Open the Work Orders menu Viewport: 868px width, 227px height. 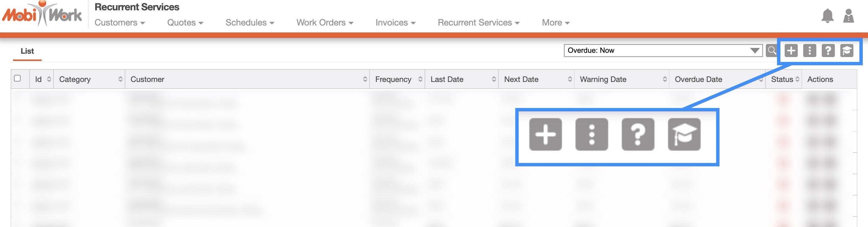(x=325, y=22)
